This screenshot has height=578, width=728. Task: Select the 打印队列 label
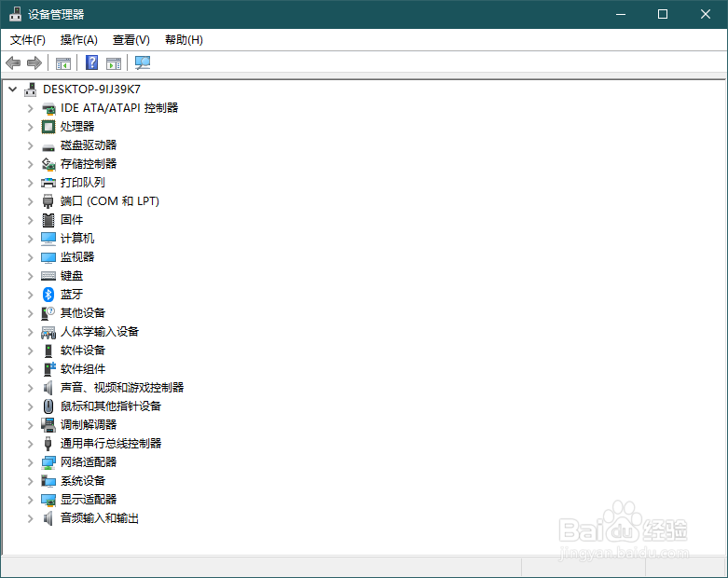(x=83, y=183)
